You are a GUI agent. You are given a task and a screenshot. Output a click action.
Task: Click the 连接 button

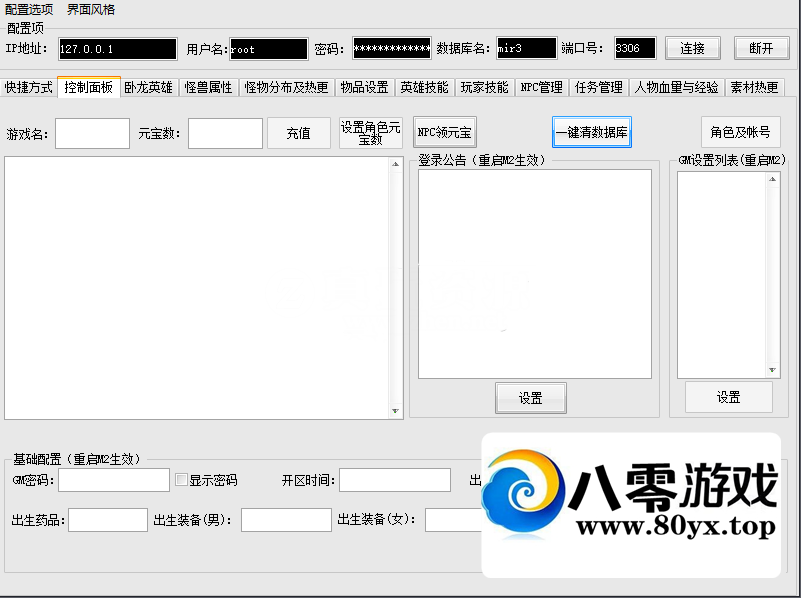click(x=693, y=48)
